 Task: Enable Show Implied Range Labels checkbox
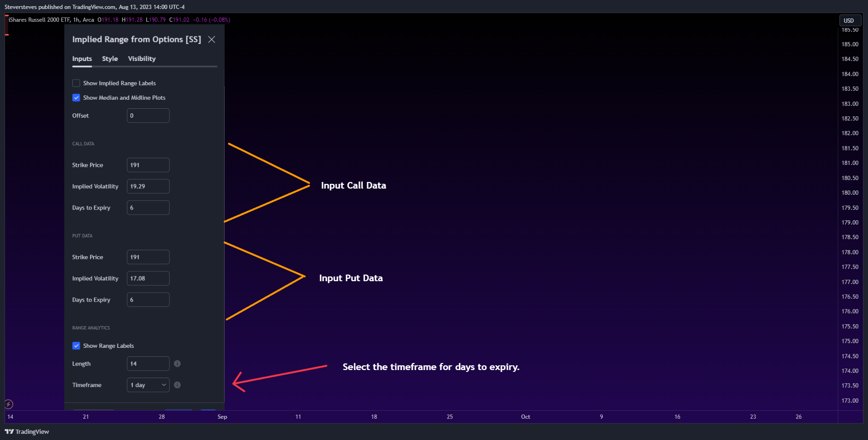[x=76, y=83]
